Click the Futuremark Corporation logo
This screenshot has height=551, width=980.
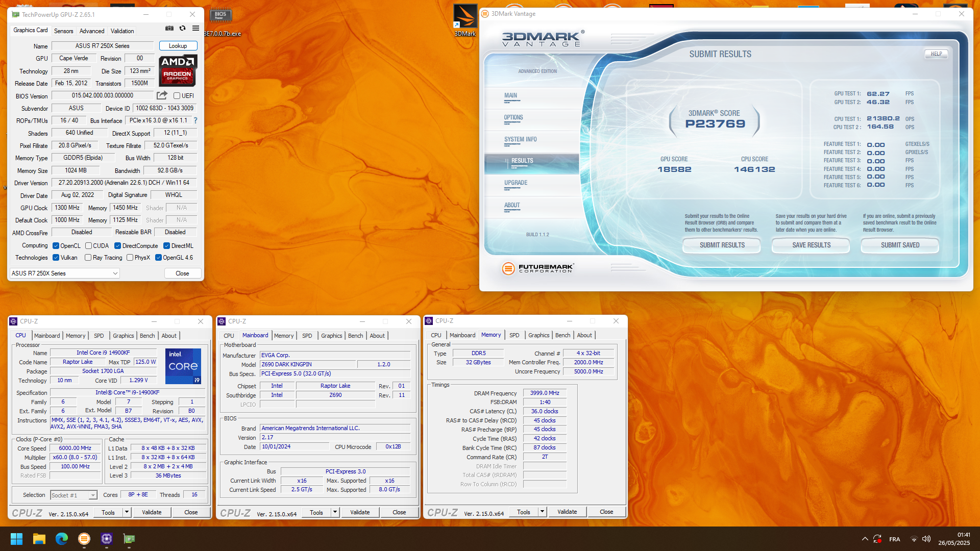click(538, 268)
